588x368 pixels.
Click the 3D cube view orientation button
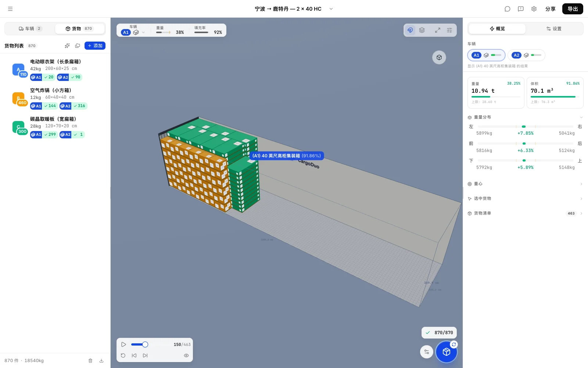click(x=439, y=57)
